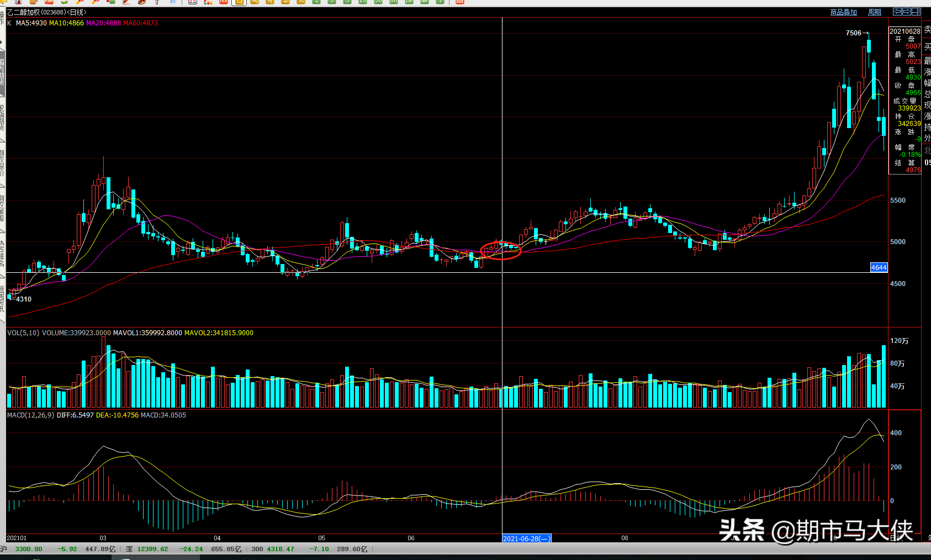Screen dimensions: 931x560
Task: Select MAVOL2:341815.9000 label
Action: coord(219,333)
